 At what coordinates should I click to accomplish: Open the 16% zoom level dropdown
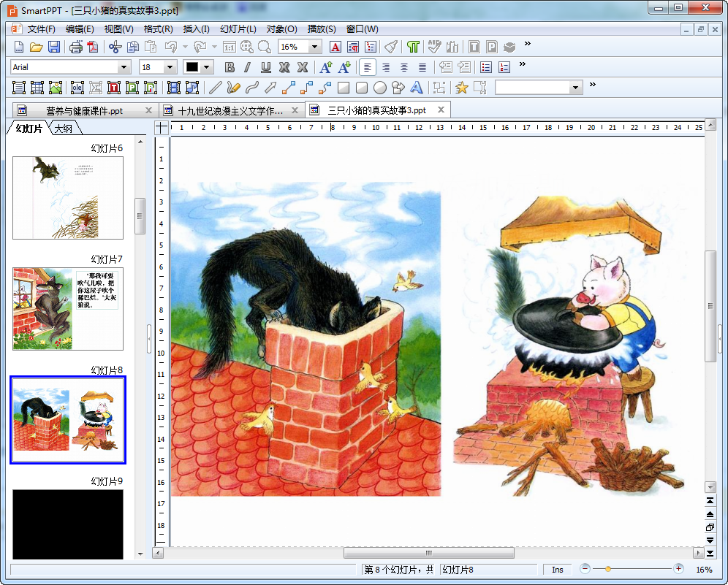coord(315,47)
